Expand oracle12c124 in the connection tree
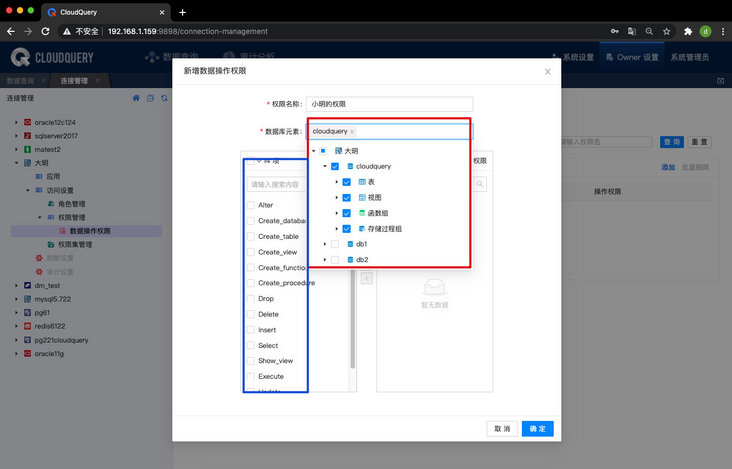The height and width of the screenshot is (469, 732). point(16,122)
